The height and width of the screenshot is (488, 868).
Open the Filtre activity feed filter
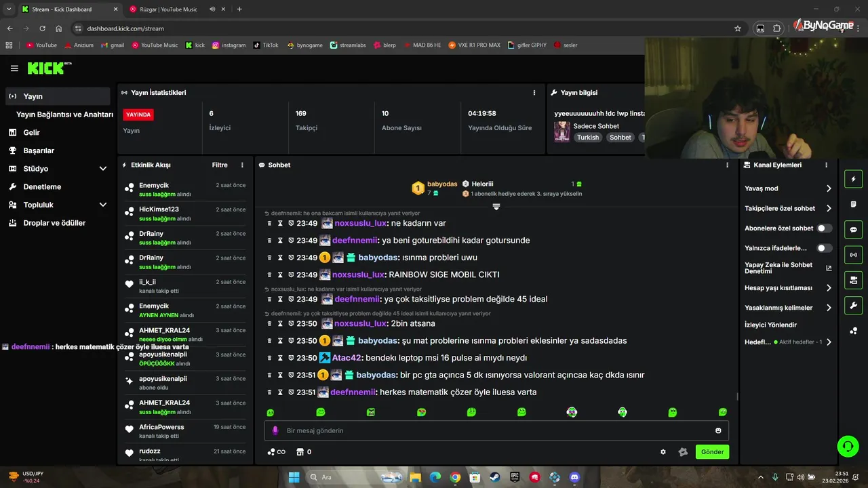pyautogui.click(x=220, y=165)
